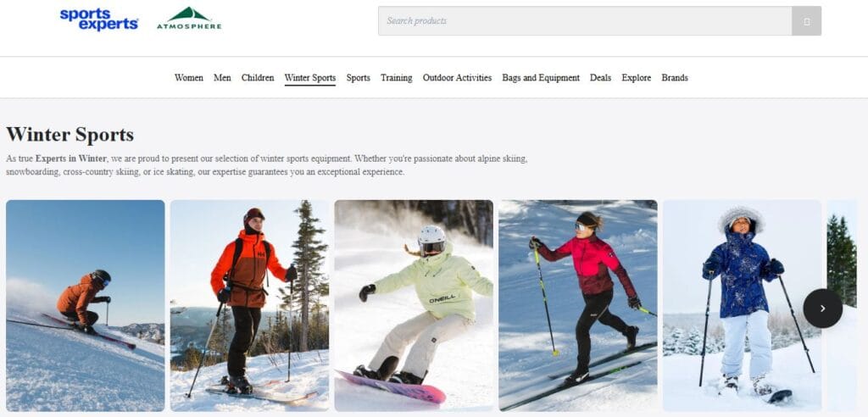Go to Outdoor Activities section

click(457, 78)
